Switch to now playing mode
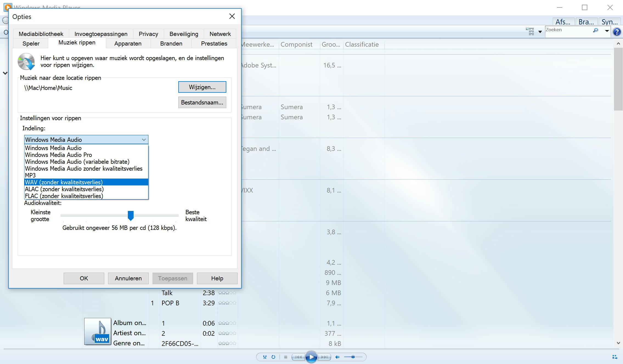The height and width of the screenshot is (364, 623). click(x=615, y=357)
